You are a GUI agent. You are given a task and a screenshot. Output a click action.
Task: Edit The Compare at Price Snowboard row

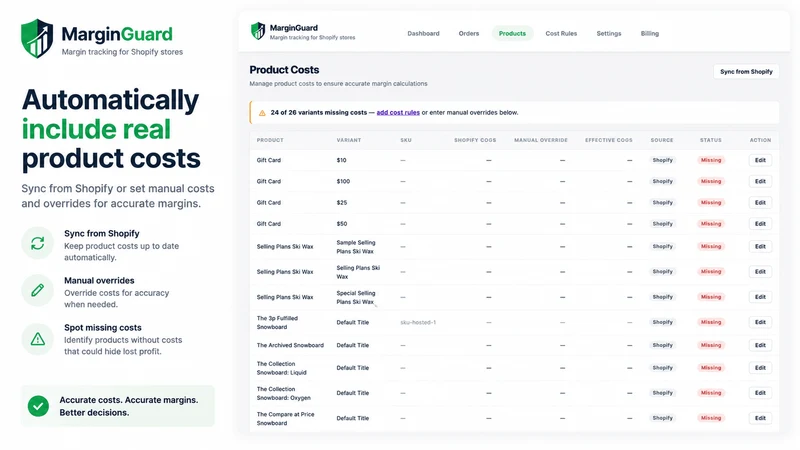(760, 418)
